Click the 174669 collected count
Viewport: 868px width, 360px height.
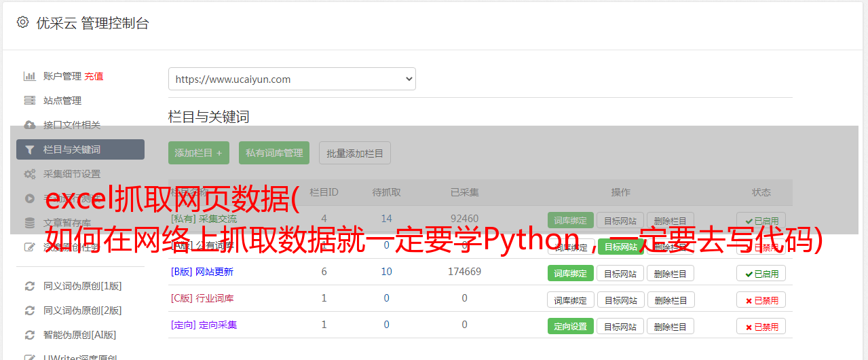click(464, 272)
